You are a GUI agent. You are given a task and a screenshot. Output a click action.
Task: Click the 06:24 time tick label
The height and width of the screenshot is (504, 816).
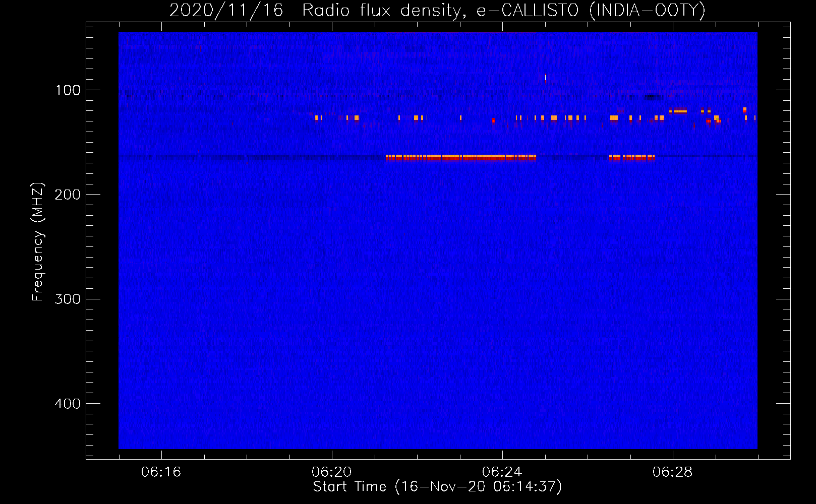(502, 472)
